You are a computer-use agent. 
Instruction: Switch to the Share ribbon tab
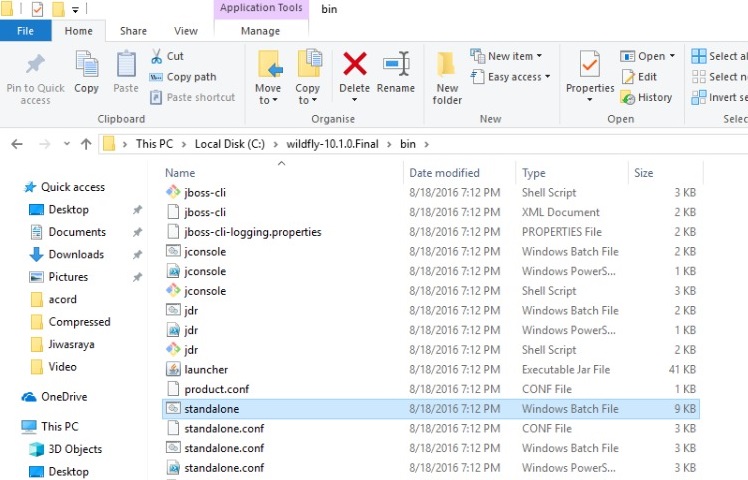(133, 31)
